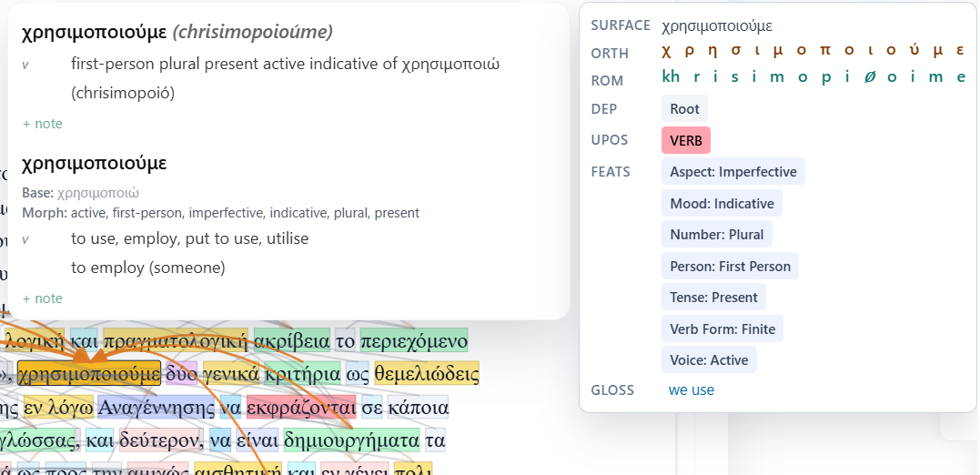Select the word κάποια in the passage
980x475 pixels.
(419, 409)
